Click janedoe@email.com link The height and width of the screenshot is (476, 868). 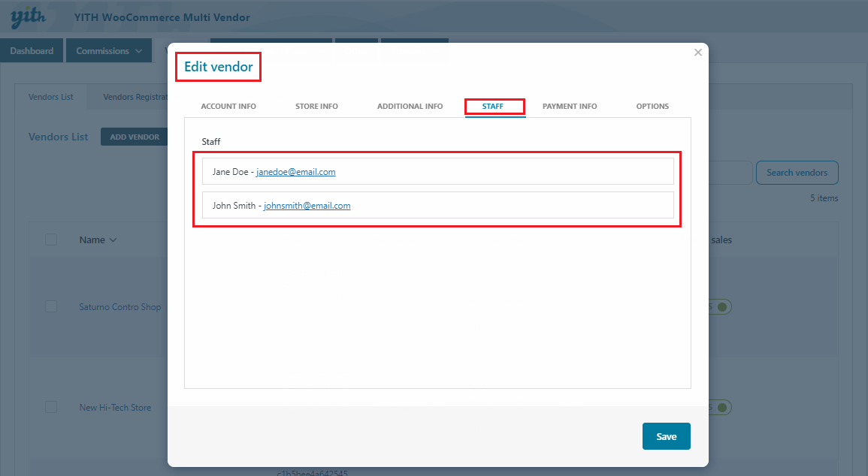click(x=295, y=172)
